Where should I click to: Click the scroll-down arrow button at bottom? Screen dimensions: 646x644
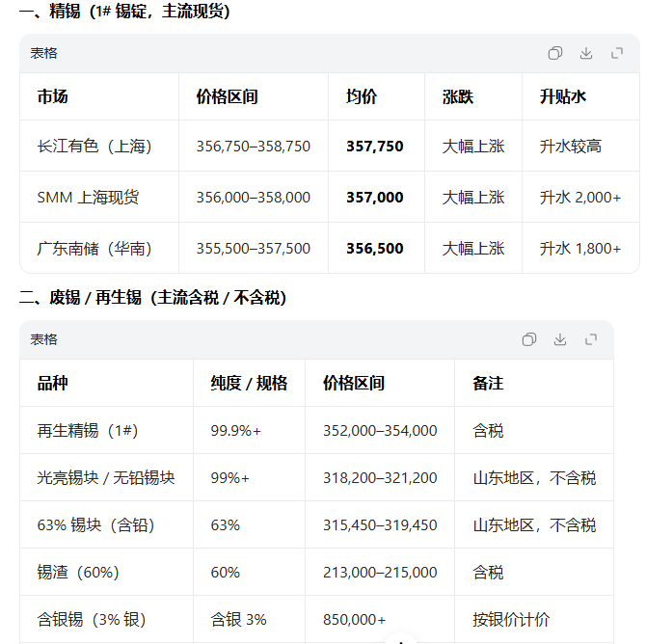pyautogui.click(x=402, y=637)
